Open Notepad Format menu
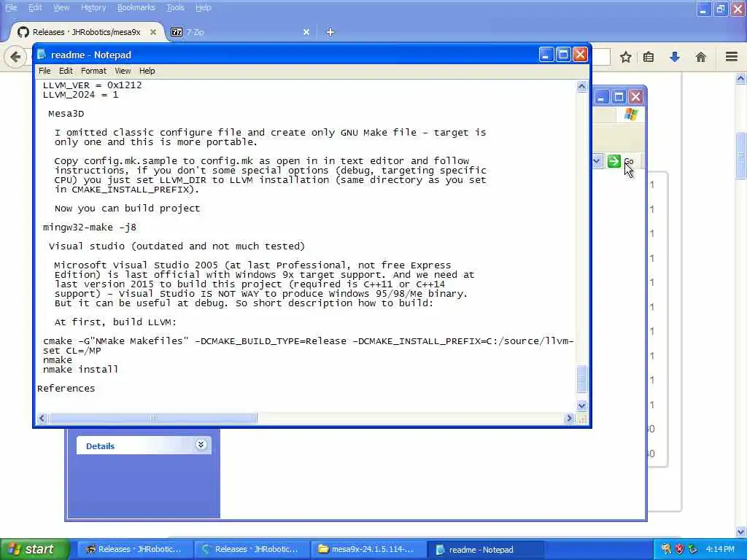 [x=93, y=71]
